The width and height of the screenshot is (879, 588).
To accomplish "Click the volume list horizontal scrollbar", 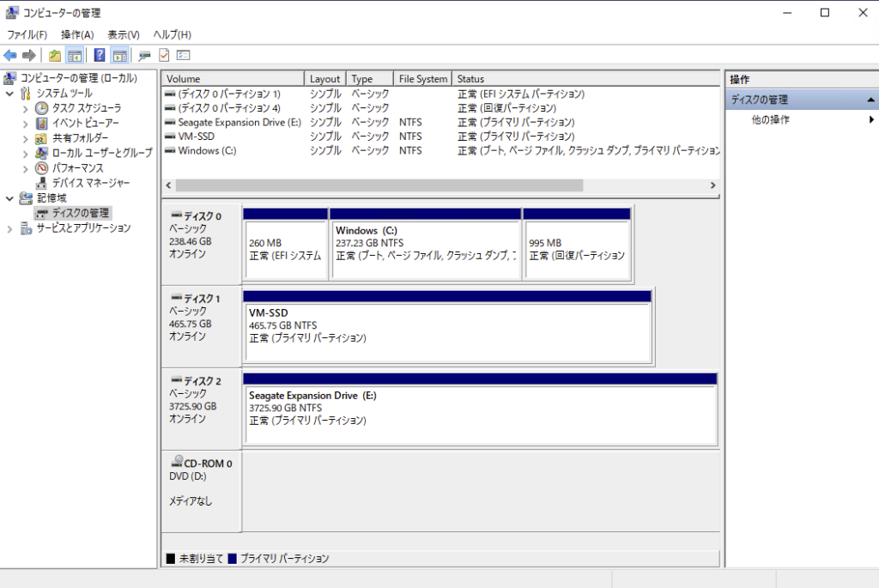I will pos(378,185).
